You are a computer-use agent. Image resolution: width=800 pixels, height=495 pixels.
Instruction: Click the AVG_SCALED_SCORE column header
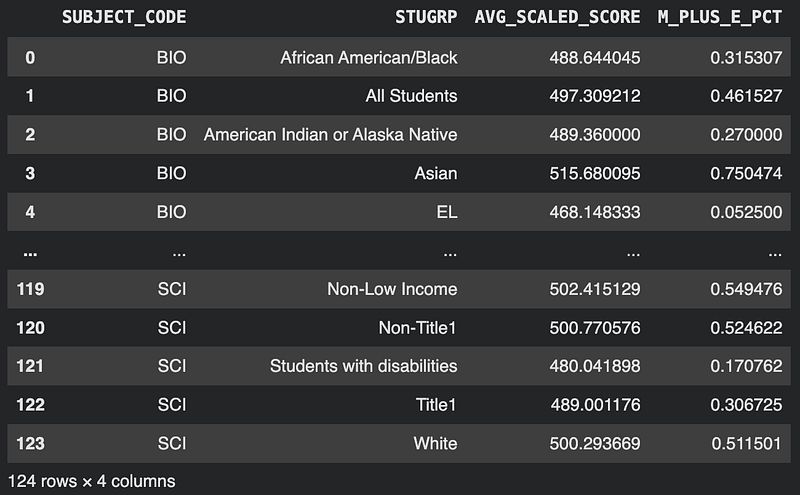557,18
